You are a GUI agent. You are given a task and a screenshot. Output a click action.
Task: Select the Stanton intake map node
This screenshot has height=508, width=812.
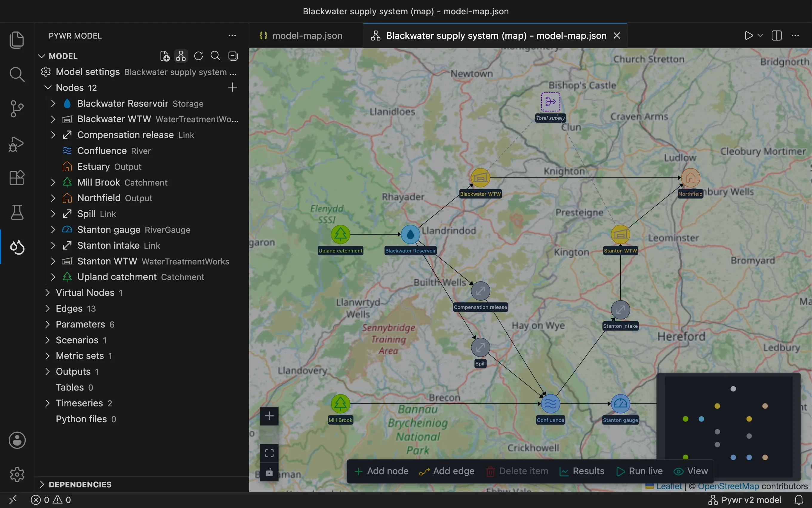click(x=620, y=310)
